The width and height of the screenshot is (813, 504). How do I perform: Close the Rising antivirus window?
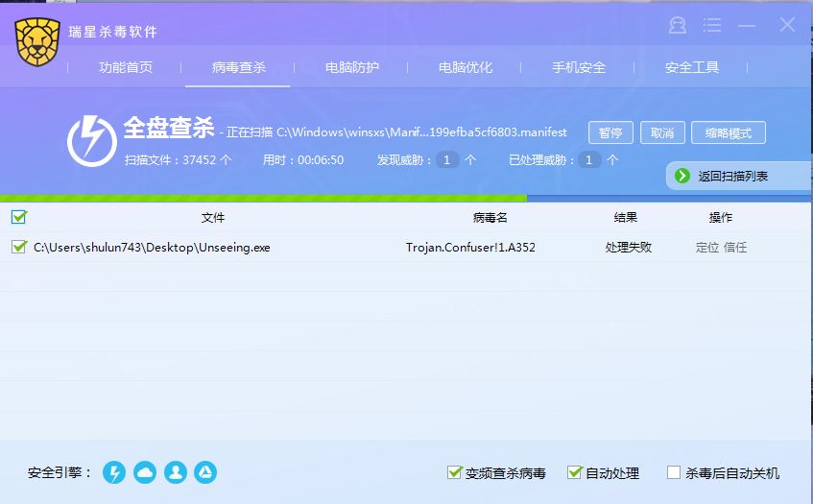(787, 24)
